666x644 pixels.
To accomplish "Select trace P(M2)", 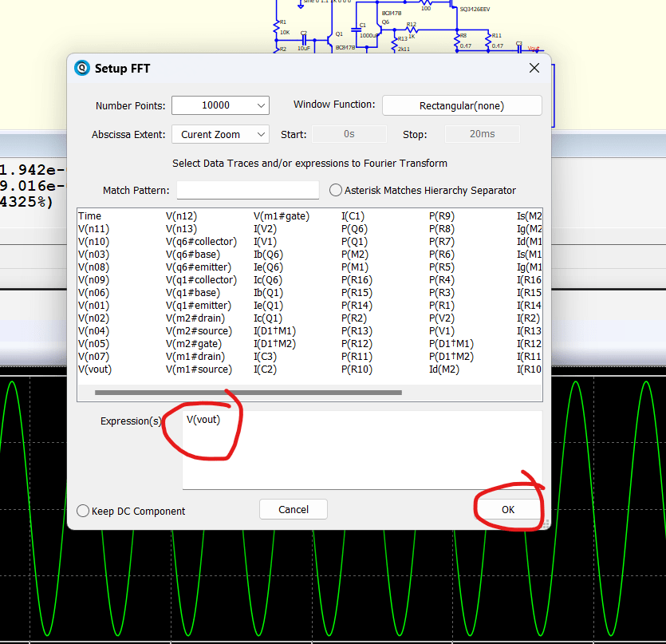I will 355,255.
